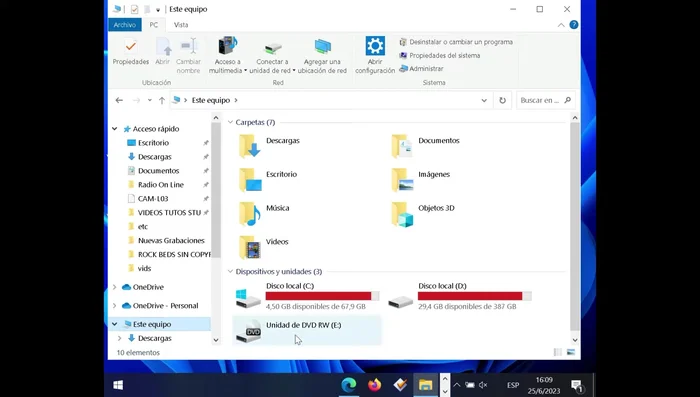Toggle the properties checkbox in quick access toolbar
Viewport: 700px width, 397px height.
click(x=134, y=9)
